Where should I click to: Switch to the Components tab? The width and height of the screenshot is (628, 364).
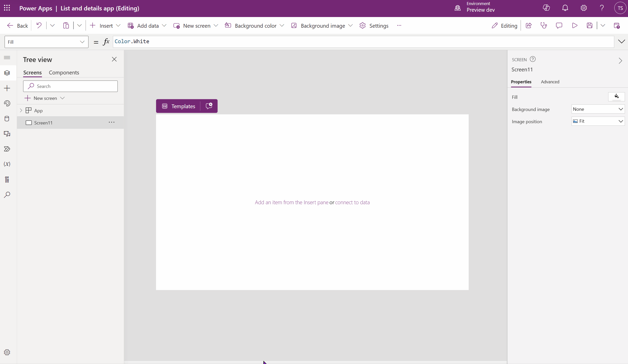click(x=64, y=73)
